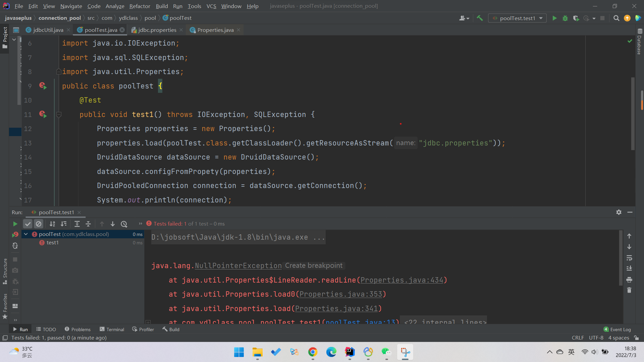Open the Terminal tool window
Screen dimensions: 644x362
coord(112,329)
